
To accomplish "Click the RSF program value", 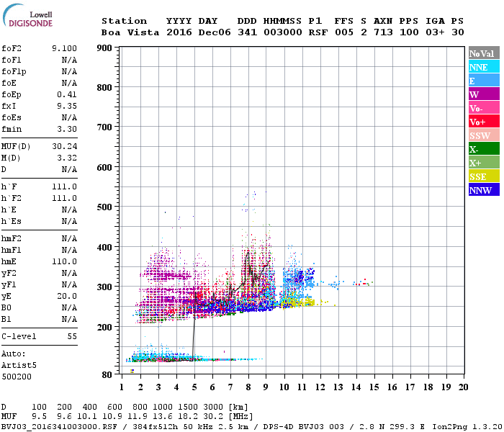I will click(318, 32).
